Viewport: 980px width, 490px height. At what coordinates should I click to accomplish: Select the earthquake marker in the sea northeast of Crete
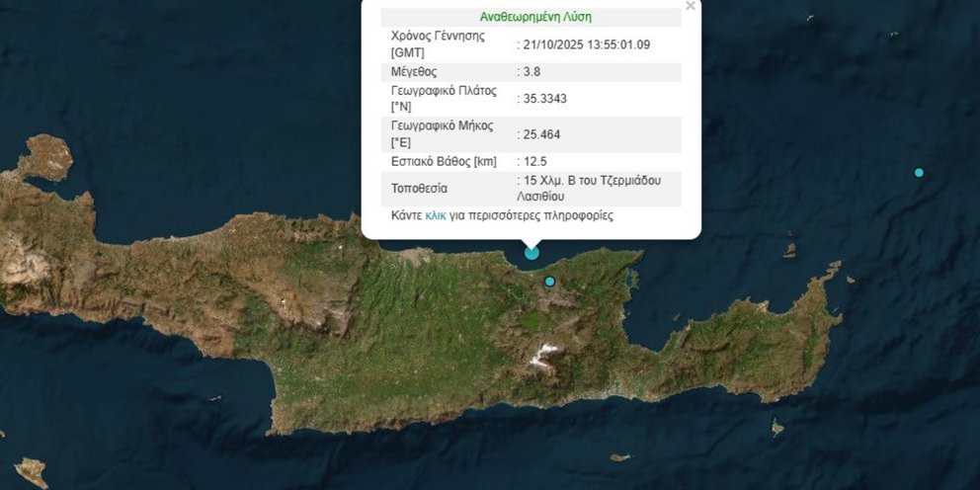pyautogui.click(x=919, y=173)
